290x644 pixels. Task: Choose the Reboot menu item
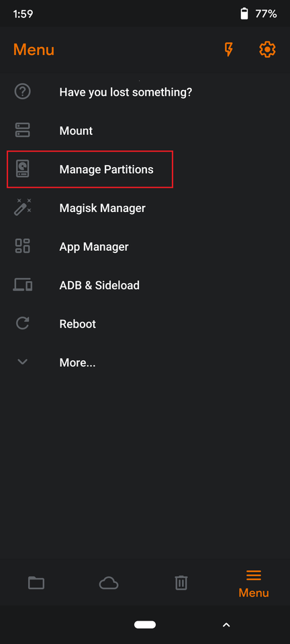point(78,323)
